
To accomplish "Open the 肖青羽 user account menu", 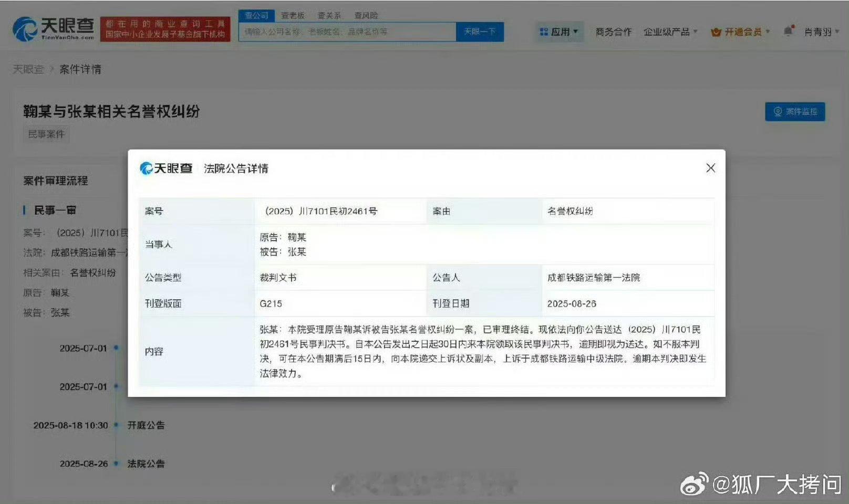I will point(822,32).
